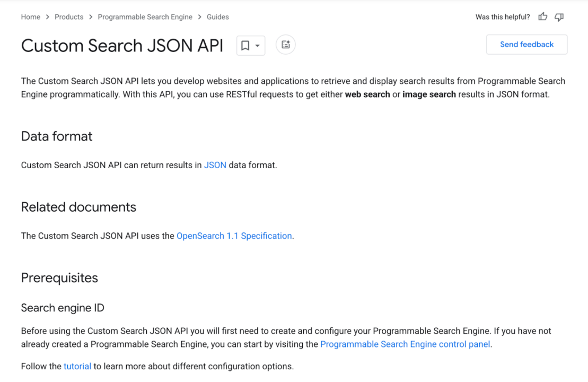Viewport: 588px width, 382px height.
Task: Open Products in the breadcrumb trail
Action: [69, 17]
